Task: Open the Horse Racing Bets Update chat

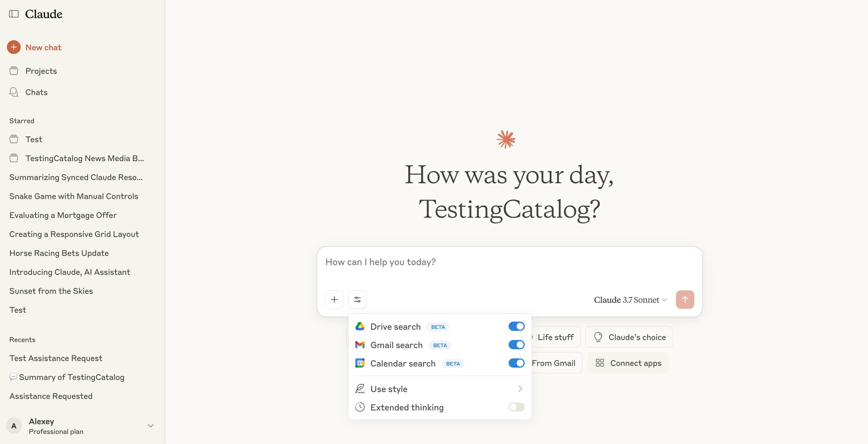Action: 59,253
